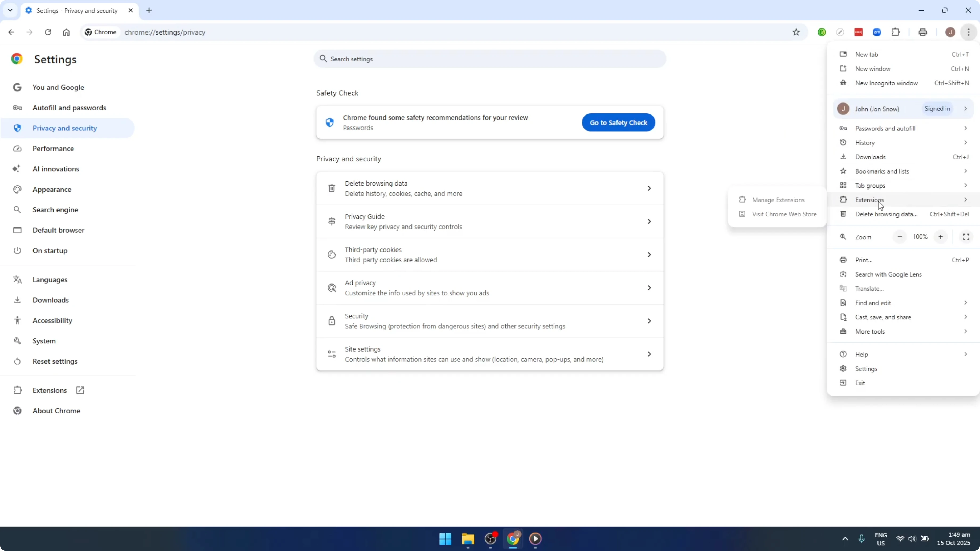The height and width of the screenshot is (551, 980).
Task: Enter fullscreen mode from zoom row
Action: [966, 237]
